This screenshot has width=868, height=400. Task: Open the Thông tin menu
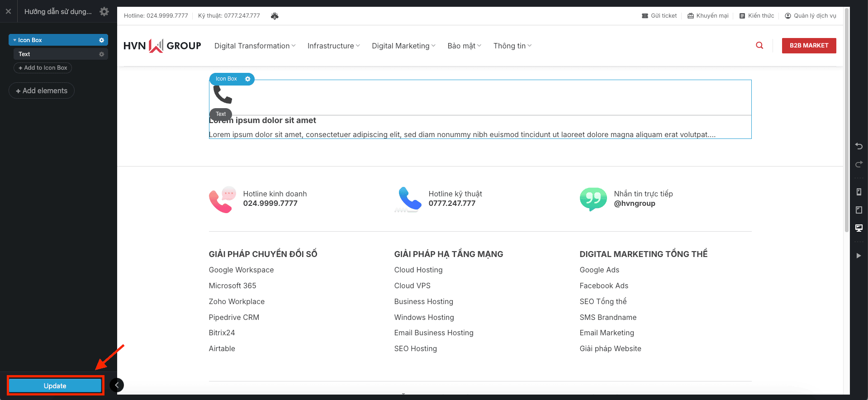[x=512, y=46]
